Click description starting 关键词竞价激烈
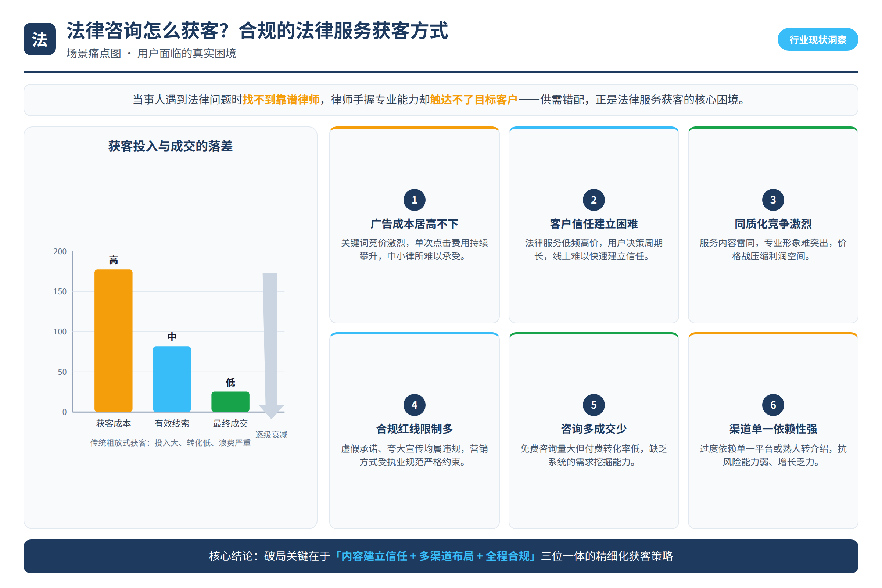The width and height of the screenshot is (882, 588). click(x=415, y=250)
